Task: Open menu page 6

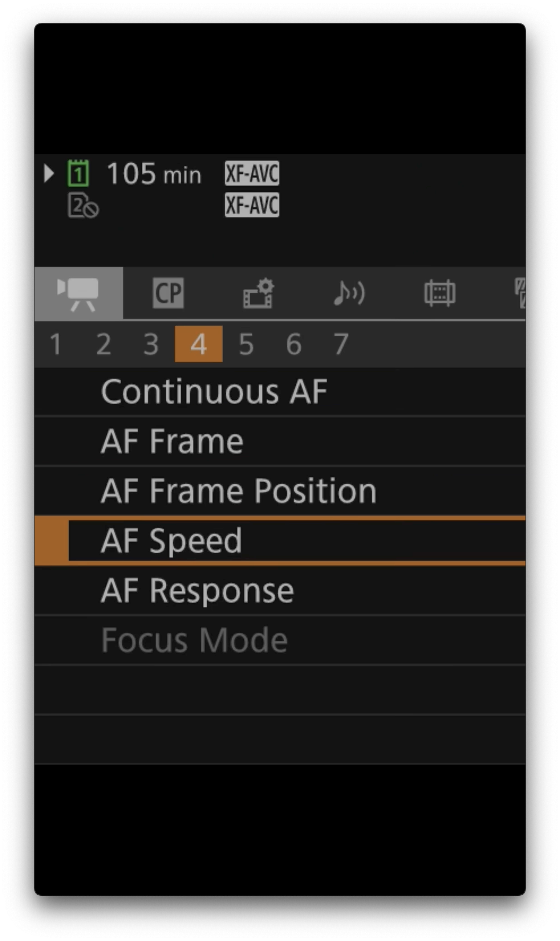Action: click(x=294, y=344)
